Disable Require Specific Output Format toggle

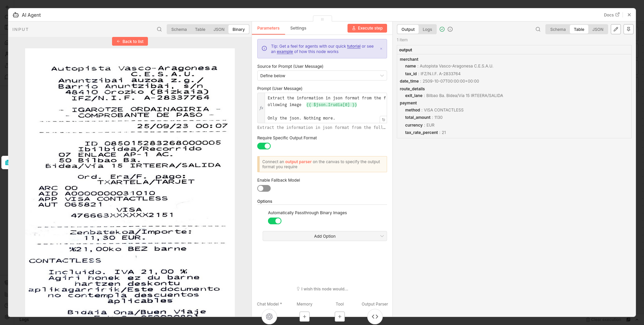(x=264, y=146)
